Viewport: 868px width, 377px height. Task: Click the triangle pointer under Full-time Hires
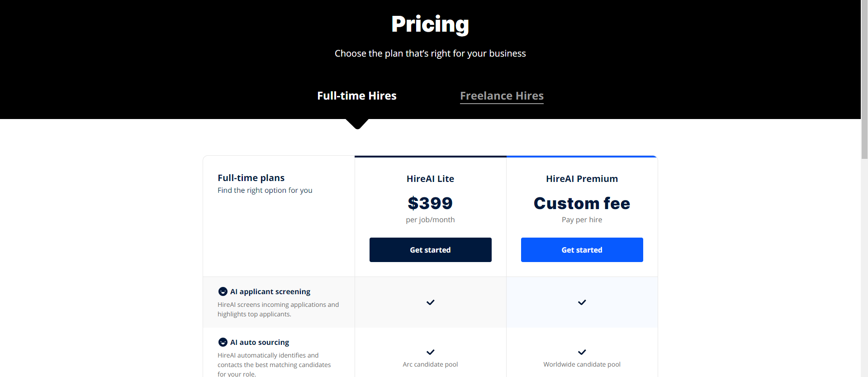tap(357, 124)
